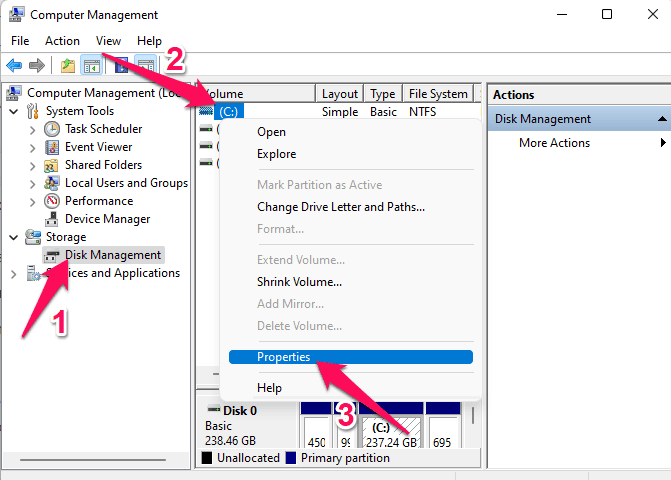Collapse the Disk Management actions section header
671x480 pixels.
[662, 119]
